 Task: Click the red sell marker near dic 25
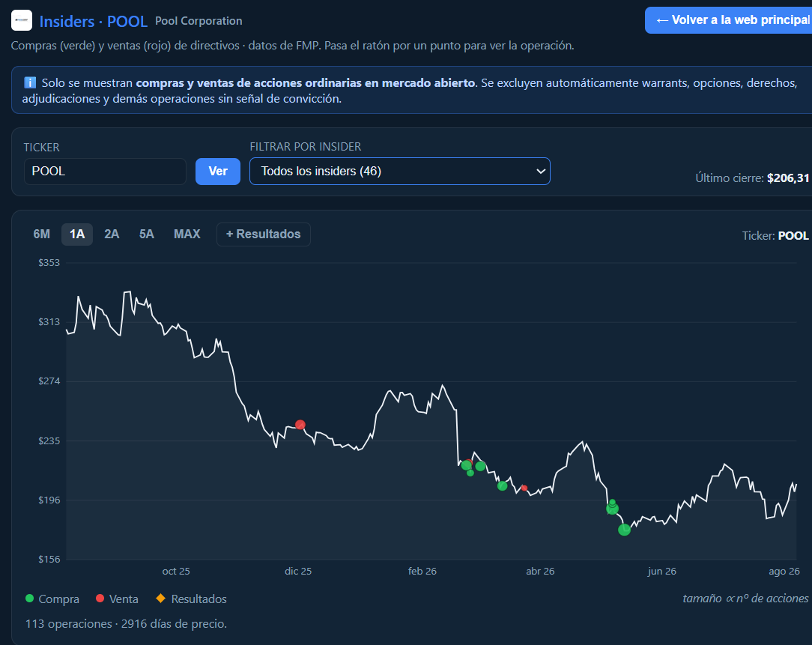pos(300,425)
